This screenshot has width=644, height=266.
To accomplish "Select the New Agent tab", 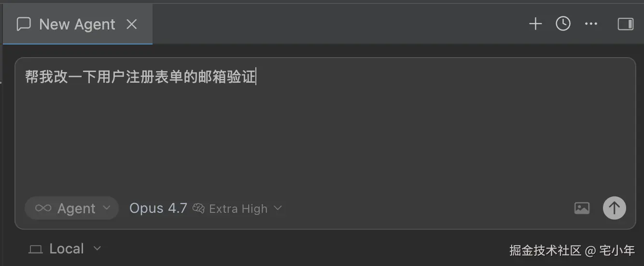I will coord(78,24).
